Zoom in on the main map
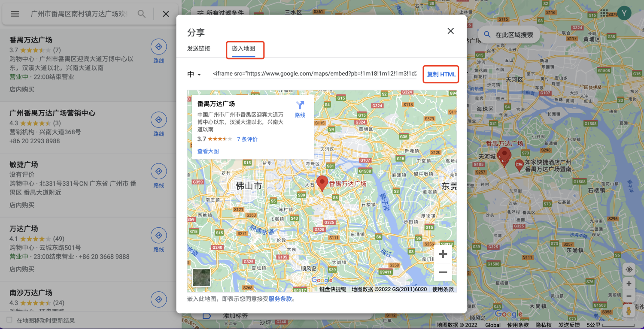644x329 pixels. (629, 284)
